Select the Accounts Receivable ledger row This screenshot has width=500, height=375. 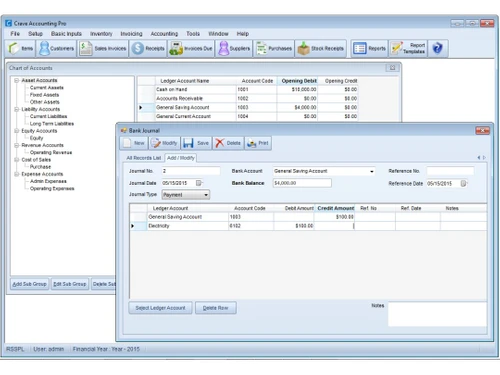[248, 98]
